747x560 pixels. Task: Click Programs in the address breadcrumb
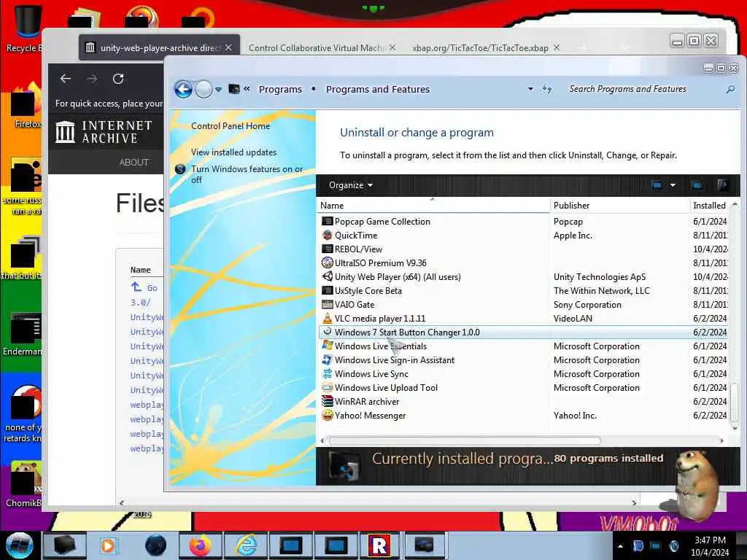280,89
